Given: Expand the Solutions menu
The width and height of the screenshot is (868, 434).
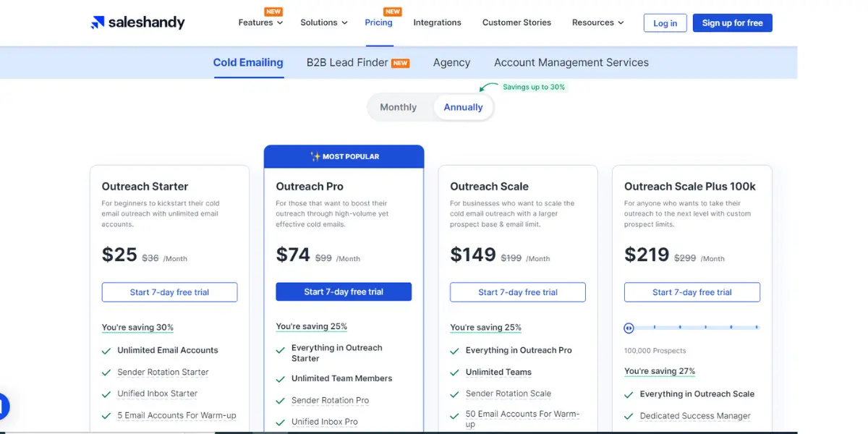Looking at the screenshot, I should 324,22.
